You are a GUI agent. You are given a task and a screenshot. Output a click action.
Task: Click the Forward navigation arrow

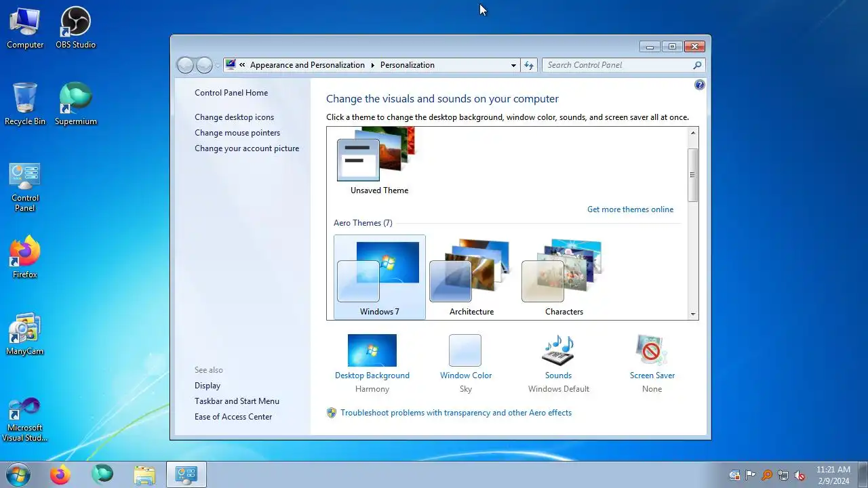point(204,65)
